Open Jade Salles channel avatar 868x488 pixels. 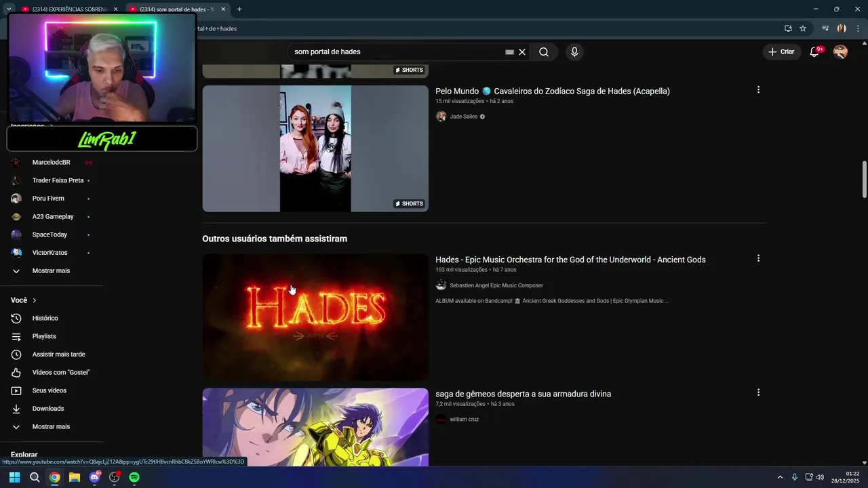(x=441, y=117)
